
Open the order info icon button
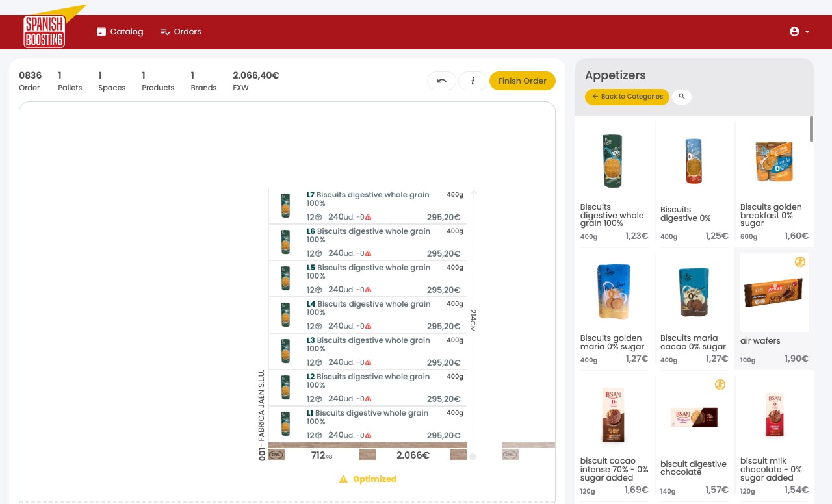[x=473, y=81]
